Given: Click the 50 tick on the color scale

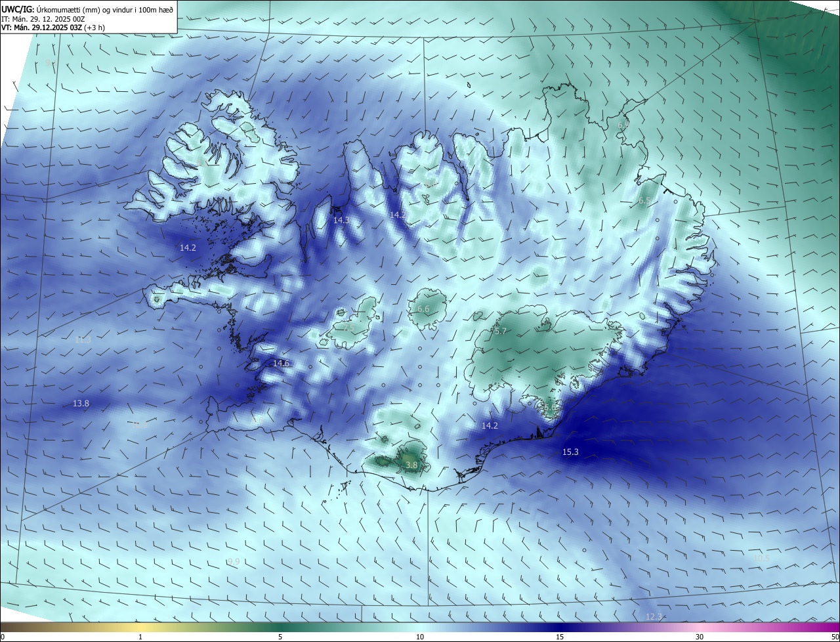Looking at the screenshot, I should click(835, 637).
